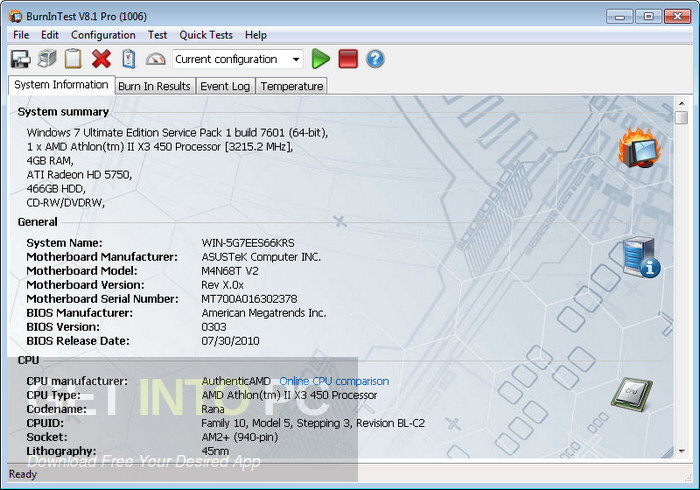The width and height of the screenshot is (700, 490).
Task: Click the ATI Radeon HD 5750 line
Action: [x=79, y=174]
